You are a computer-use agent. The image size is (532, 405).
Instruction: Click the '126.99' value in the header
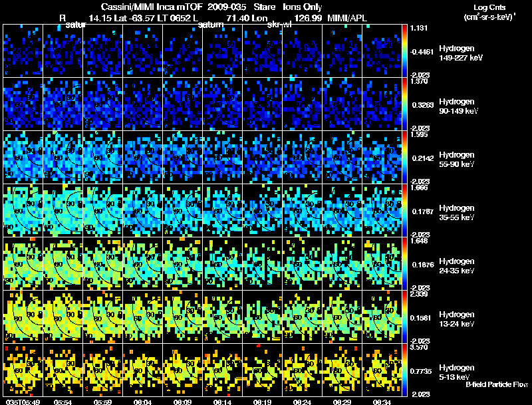[308, 18]
